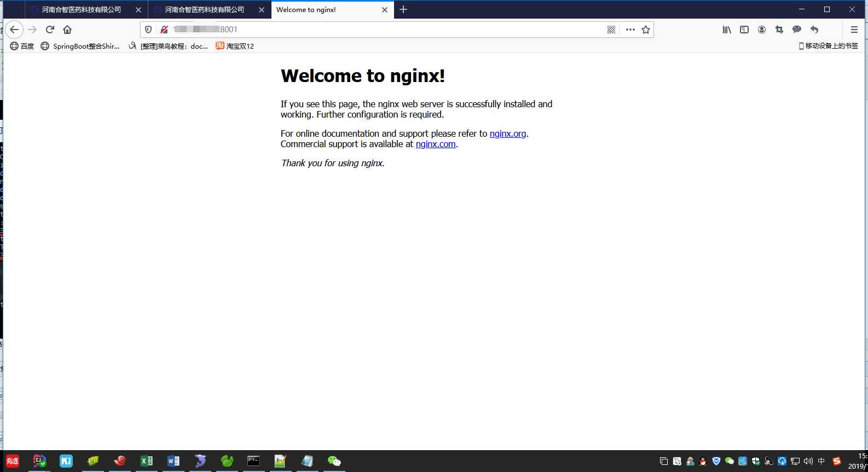Open the 百度 bookmark
This screenshot has height=472, width=868.
pyautogui.click(x=22, y=46)
